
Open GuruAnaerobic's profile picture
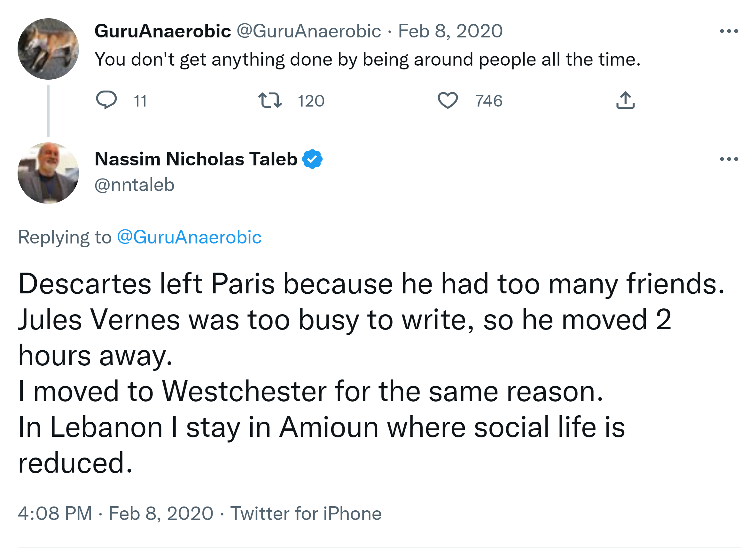coord(48,49)
